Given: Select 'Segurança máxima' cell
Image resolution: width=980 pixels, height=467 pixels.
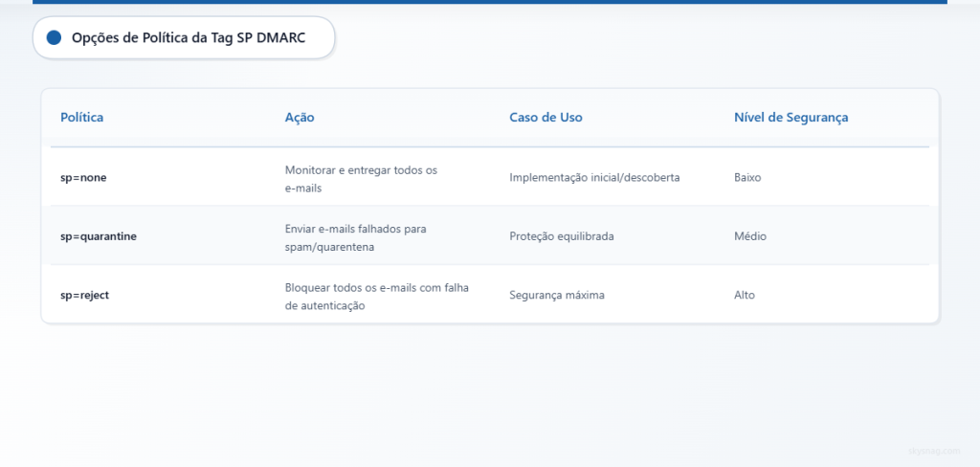Looking at the screenshot, I should (x=557, y=295).
